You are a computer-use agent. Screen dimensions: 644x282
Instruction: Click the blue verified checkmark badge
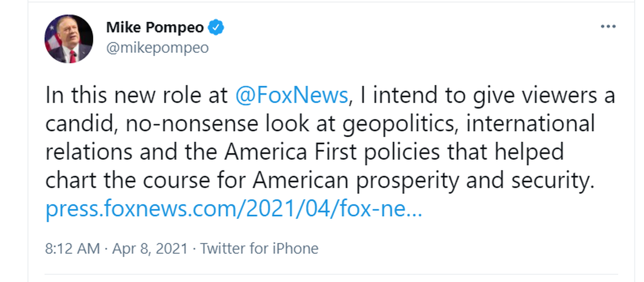tap(216, 27)
